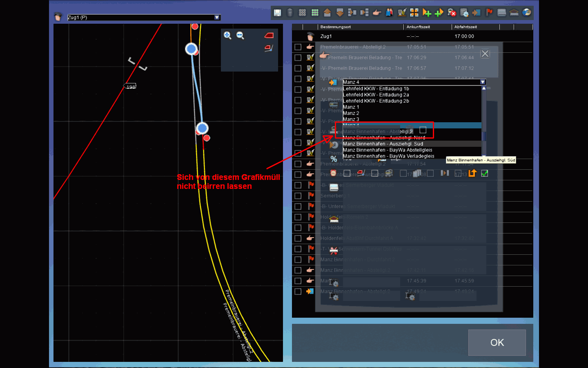
Task: Click the two people toolbar icon
Action: 389,13
